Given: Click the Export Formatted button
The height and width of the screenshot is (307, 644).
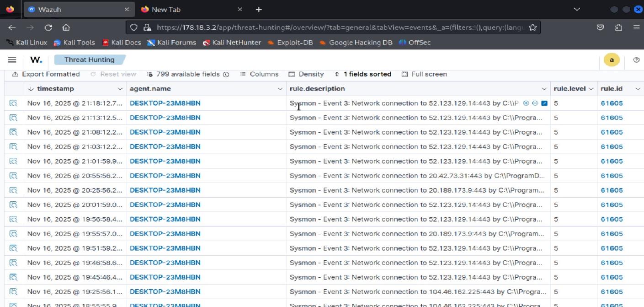Looking at the screenshot, I should click(x=46, y=74).
